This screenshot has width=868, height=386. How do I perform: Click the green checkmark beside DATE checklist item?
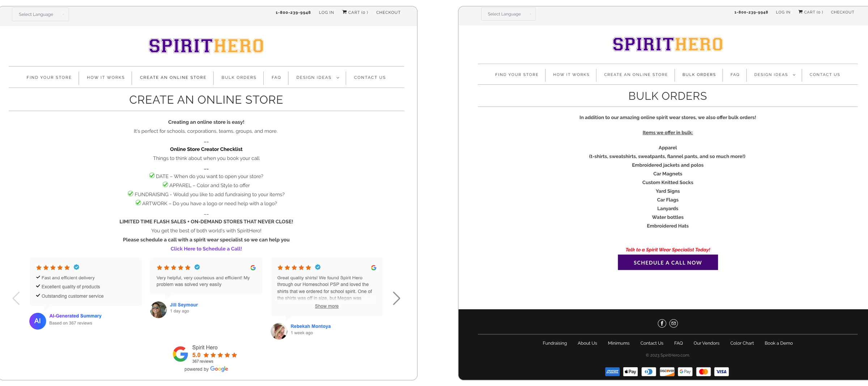[x=152, y=176]
